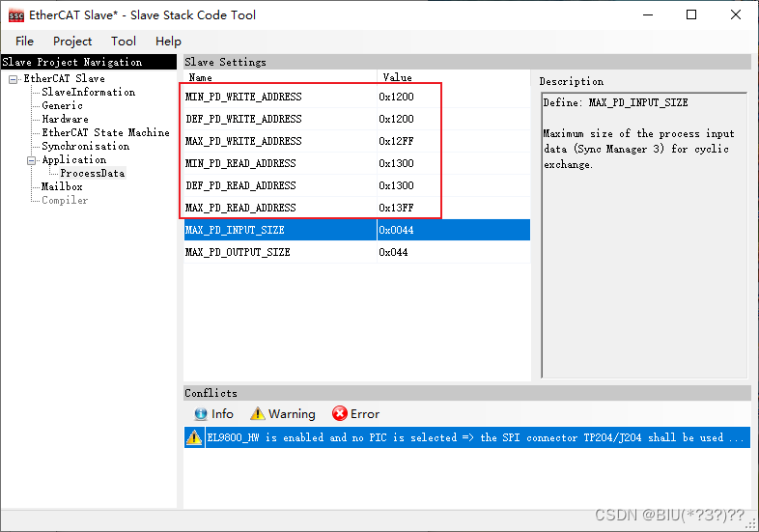Select Generic in navigation tree
The height and width of the screenshot is (532, 759).
click(x=62, y=105)
